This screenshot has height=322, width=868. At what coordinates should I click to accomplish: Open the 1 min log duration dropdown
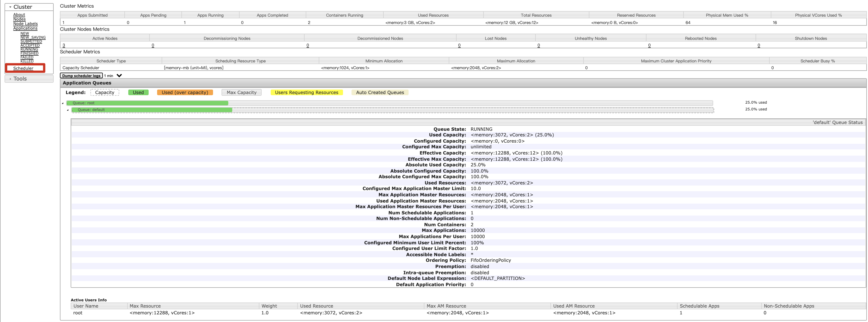[x=119, y=76]
